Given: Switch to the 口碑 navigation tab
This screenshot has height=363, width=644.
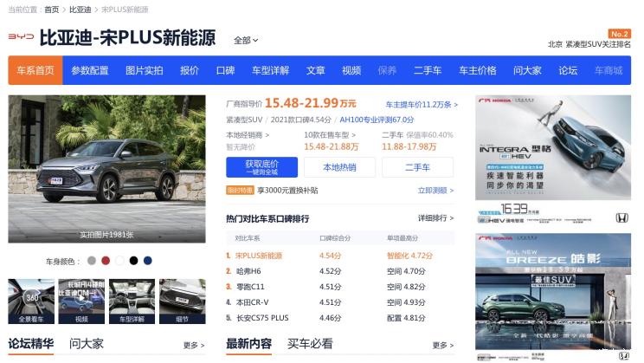Looking at the screenshot, I should point(225,70).
